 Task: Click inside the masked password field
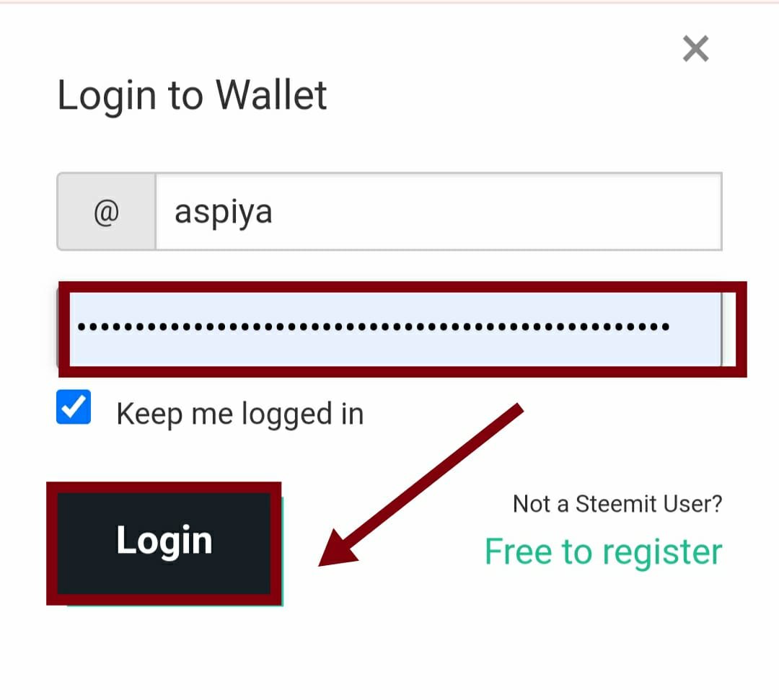(395, 329)
